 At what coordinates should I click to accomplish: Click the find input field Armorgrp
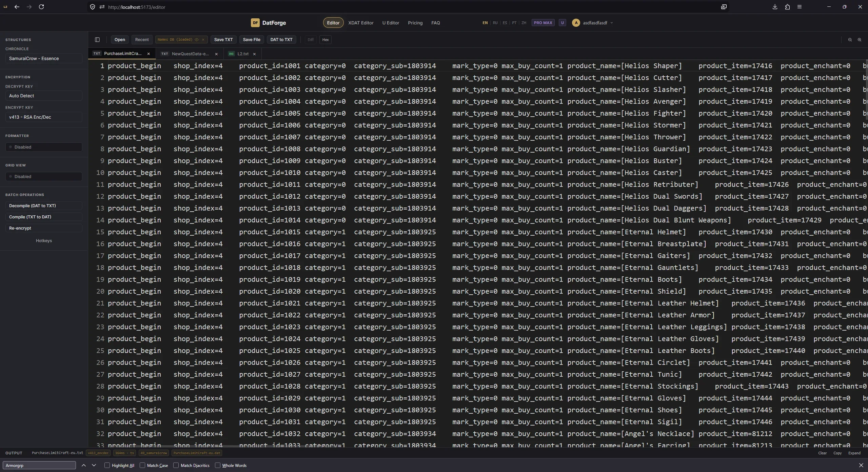[39, 465]
